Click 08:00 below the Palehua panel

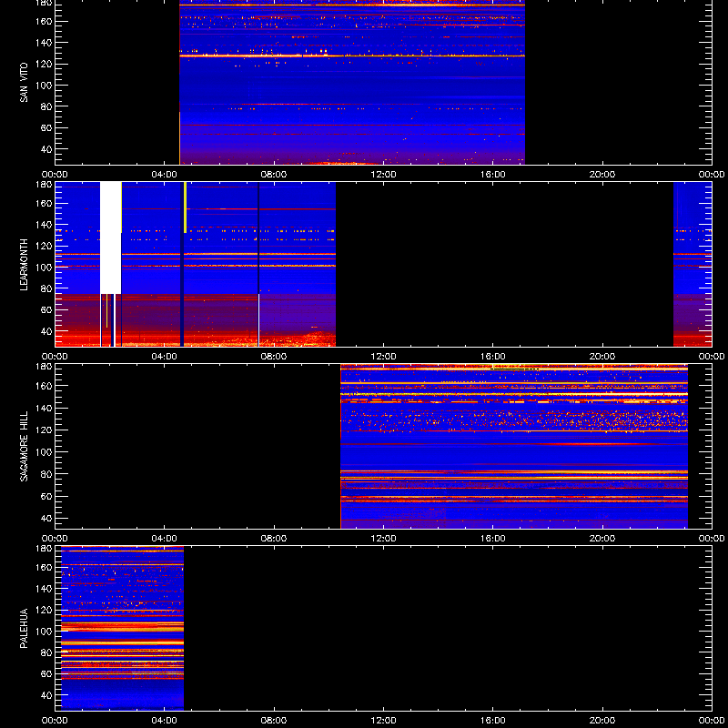[274, 721]
